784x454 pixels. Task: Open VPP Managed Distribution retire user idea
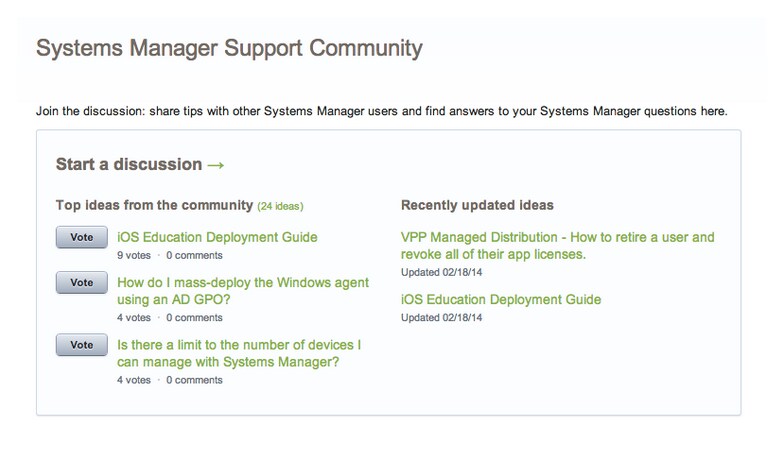tap(558, 246)
